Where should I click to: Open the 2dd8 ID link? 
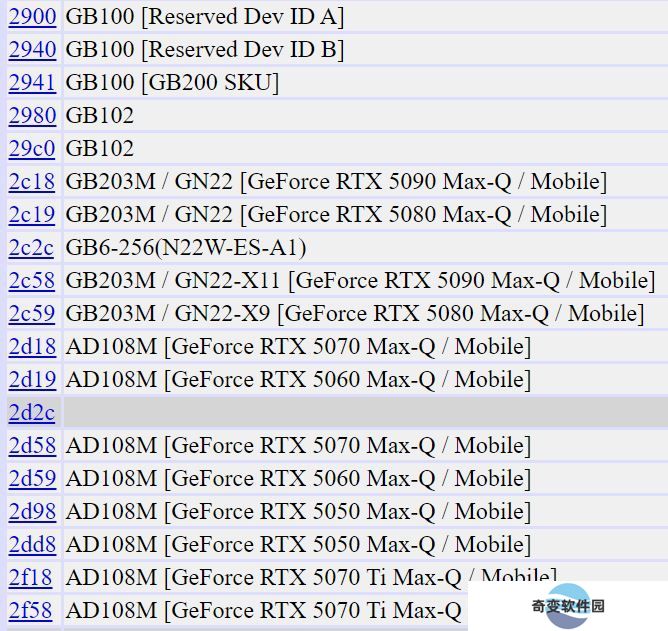point(32,545)
